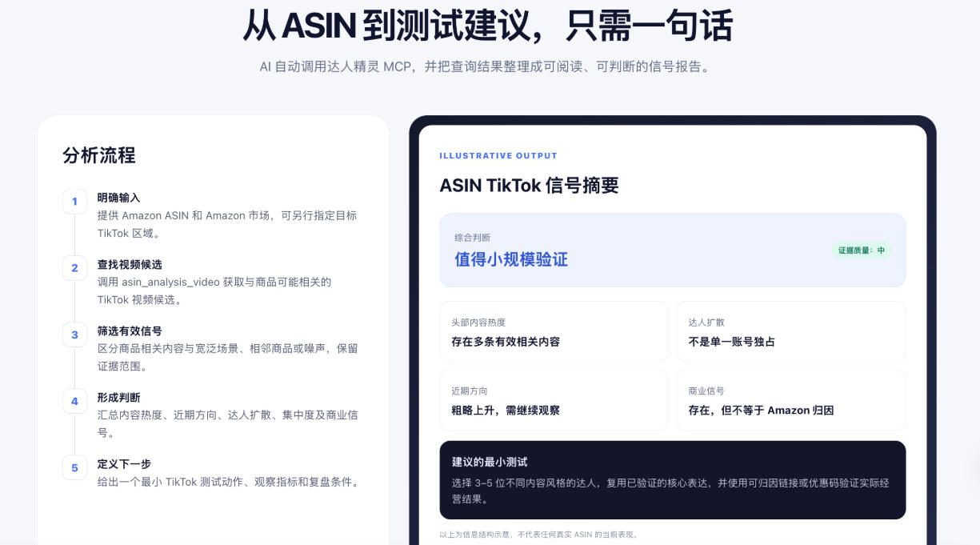This screenshot has height=545, width=980.
Task: Click the 分析流程 heading
Action: (99, 155)
